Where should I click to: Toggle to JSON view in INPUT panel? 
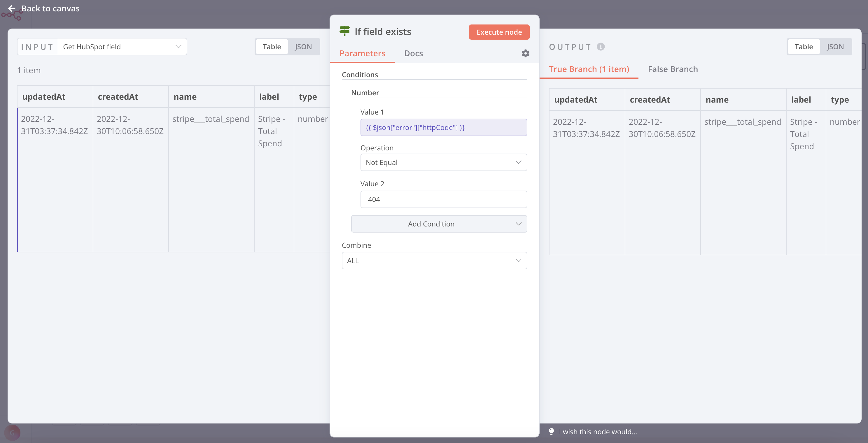(303, 46)
